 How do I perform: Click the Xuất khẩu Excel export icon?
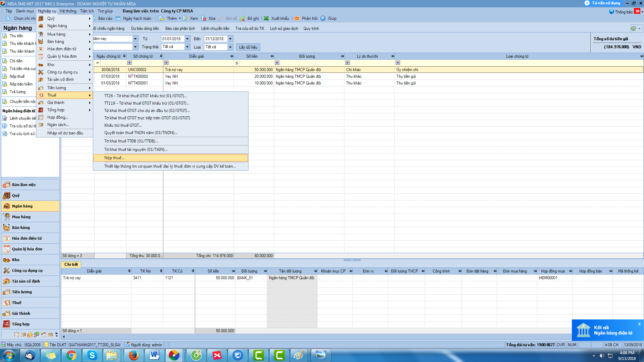266,18
